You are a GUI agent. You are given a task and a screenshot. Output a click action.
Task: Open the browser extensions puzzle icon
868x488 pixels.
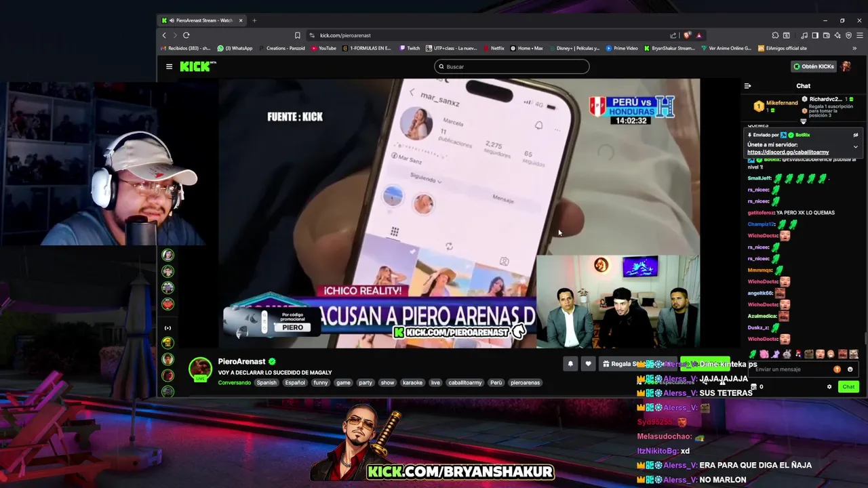pyautogui.click(x=775, y=35)
